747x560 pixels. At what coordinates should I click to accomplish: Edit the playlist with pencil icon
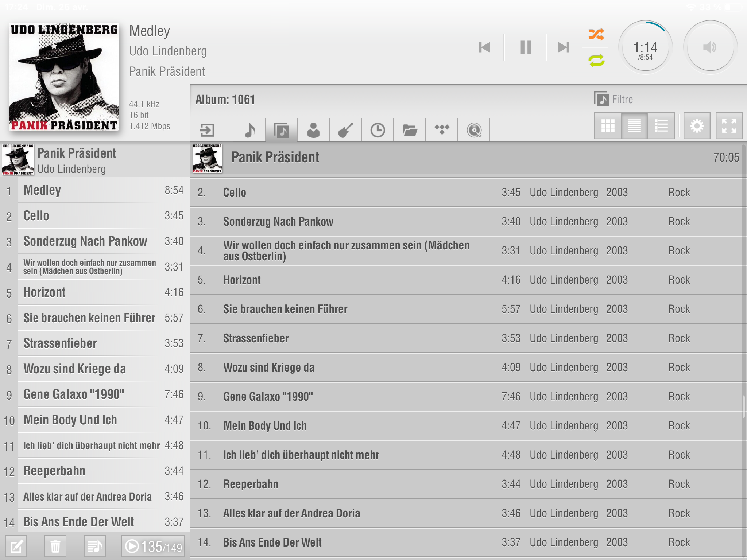(17, 546)
